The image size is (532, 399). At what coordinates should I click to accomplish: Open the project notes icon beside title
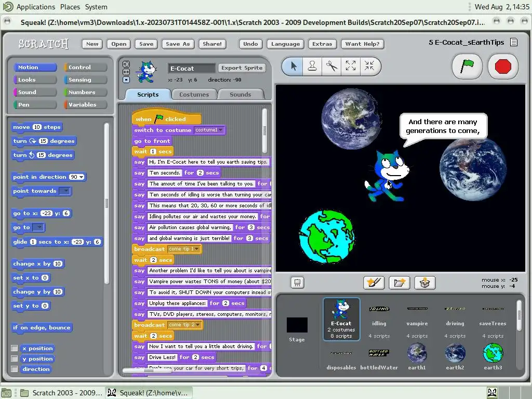click(514, 43)
